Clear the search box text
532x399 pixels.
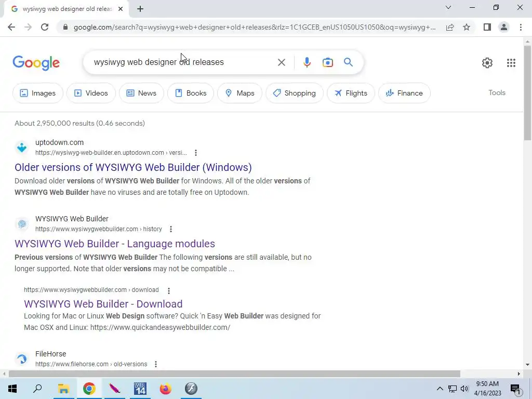tap(281, 62)
